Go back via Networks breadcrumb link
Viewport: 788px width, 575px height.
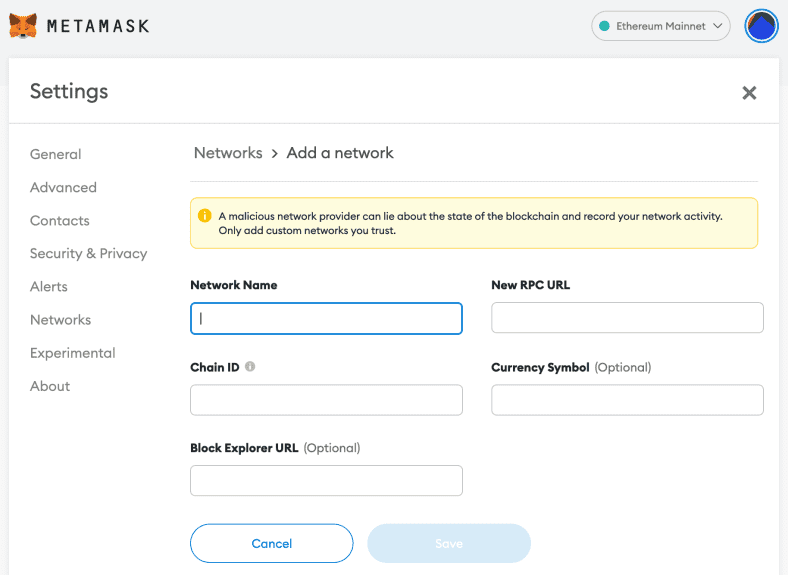coord(228,153)
